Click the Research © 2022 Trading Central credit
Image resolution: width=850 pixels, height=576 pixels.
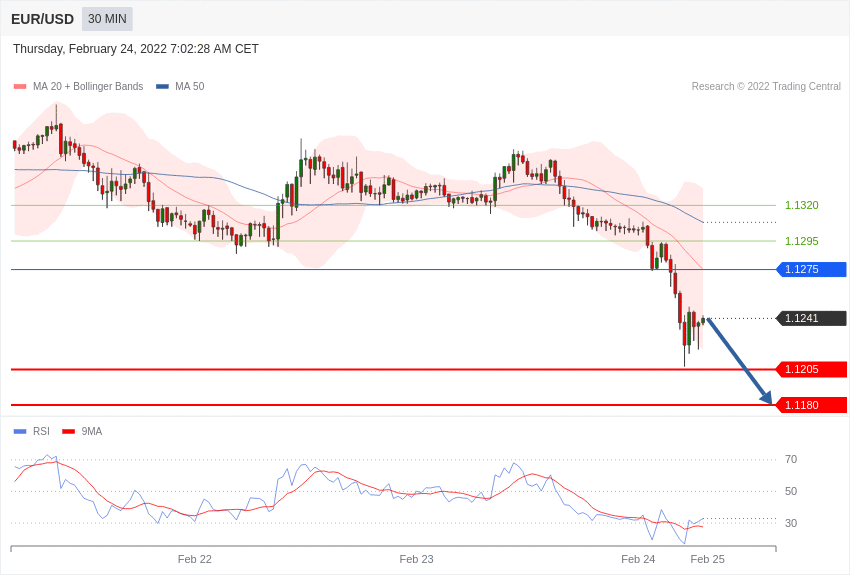tap(766, 87)
